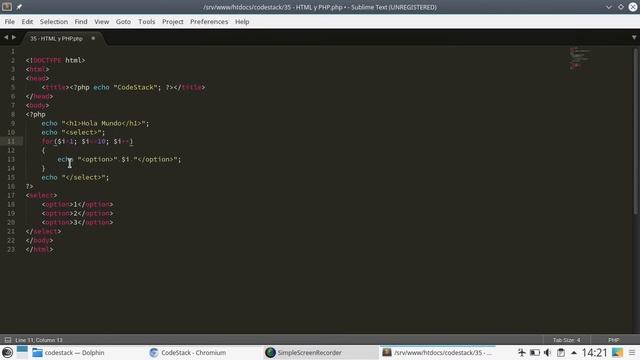Open the clipboard tray icon

pos(561,352)
